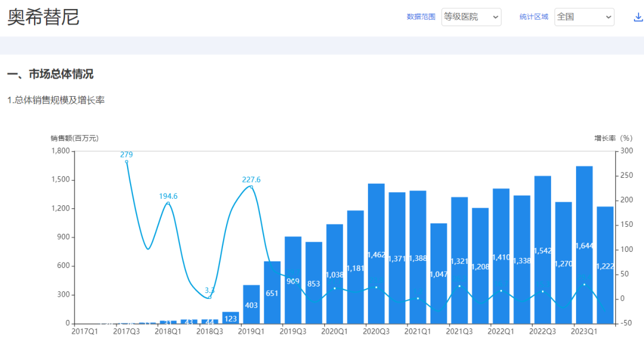This screenshot has height=345, width=644.
Task: Select the bar labeled 403
Action: (x=252, y=304)
